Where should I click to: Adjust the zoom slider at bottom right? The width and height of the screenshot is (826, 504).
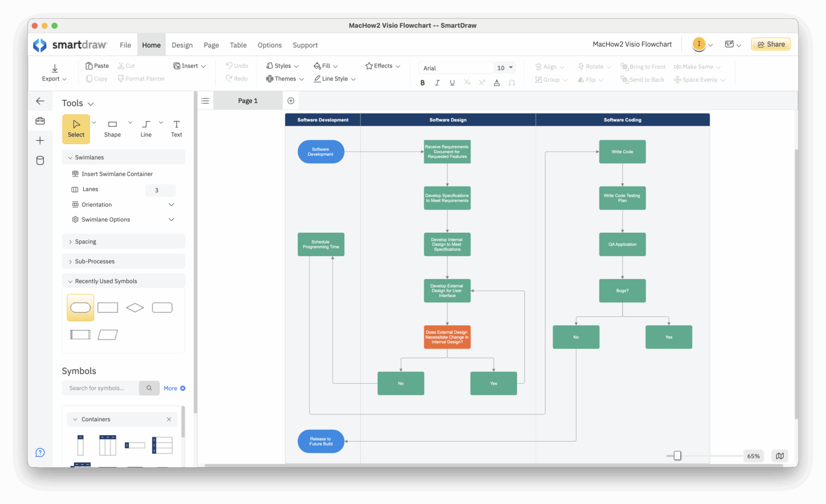point(676,455)
